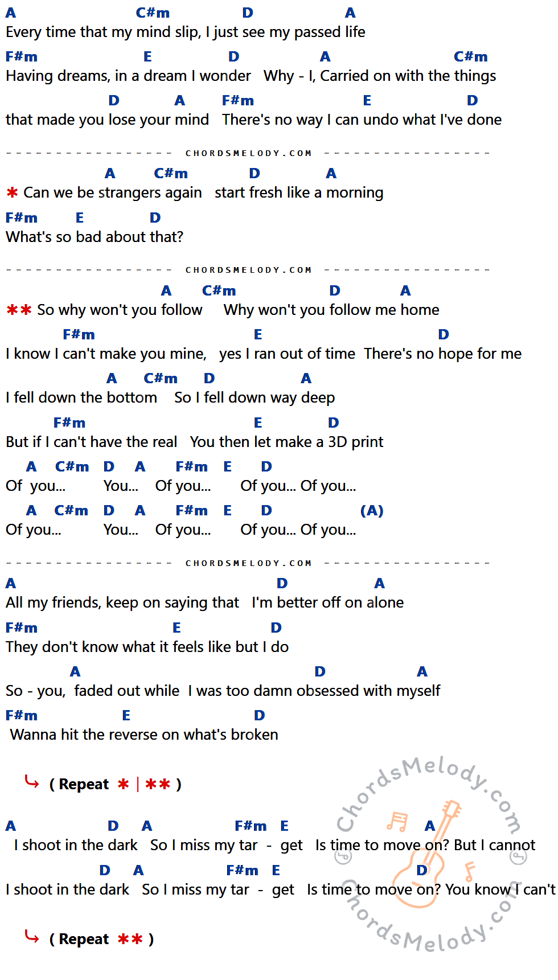Click the double asterisk in the final Repeat line
The width and height of the screenshot is (558, 980).
point(130,940)
